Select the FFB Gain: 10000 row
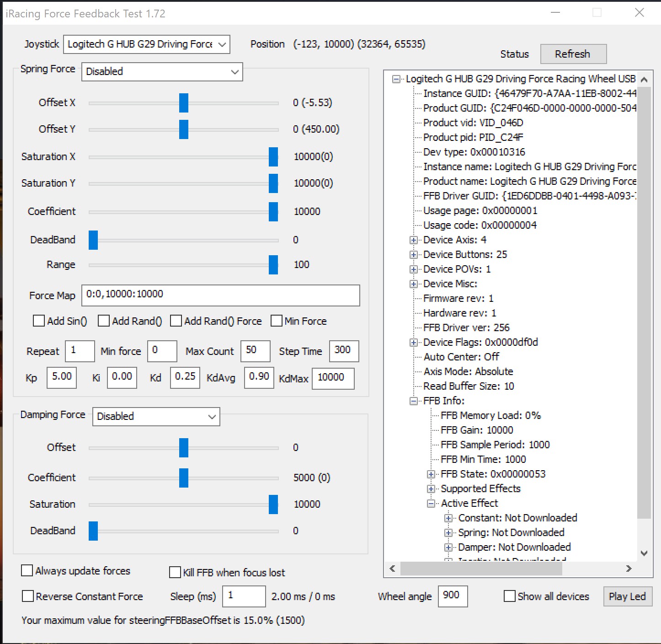 [477, 430]
